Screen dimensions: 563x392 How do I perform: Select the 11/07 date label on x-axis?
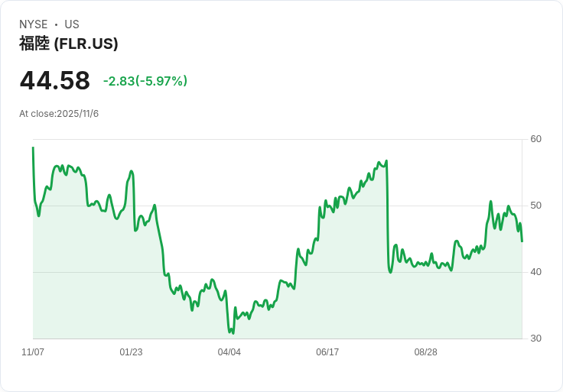point(33,352)
